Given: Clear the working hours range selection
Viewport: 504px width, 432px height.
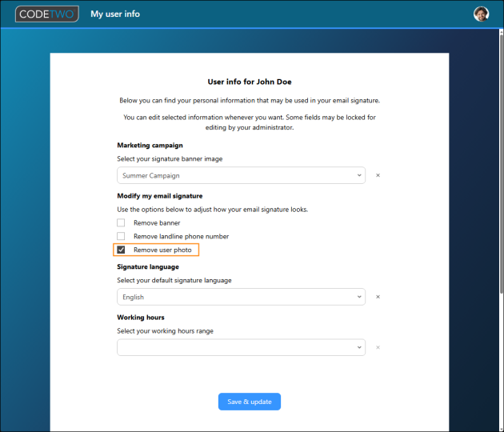Looking at the screenshot, I should [x=378, y=347].
